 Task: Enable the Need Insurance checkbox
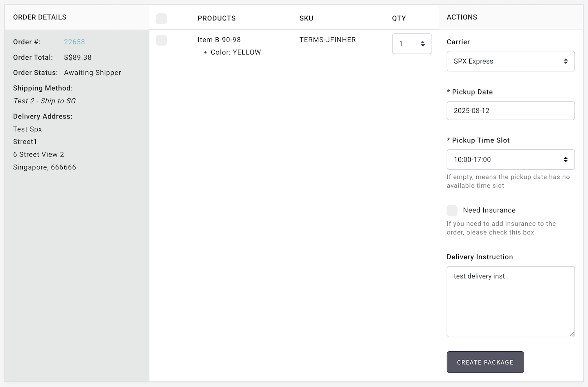(x=452, y=211)
